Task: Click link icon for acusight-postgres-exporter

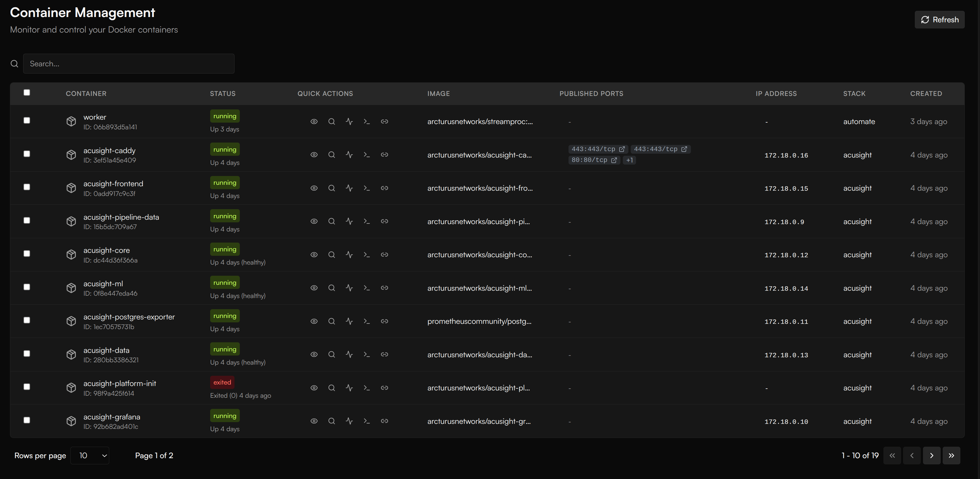Action: [x=384, y=321]
